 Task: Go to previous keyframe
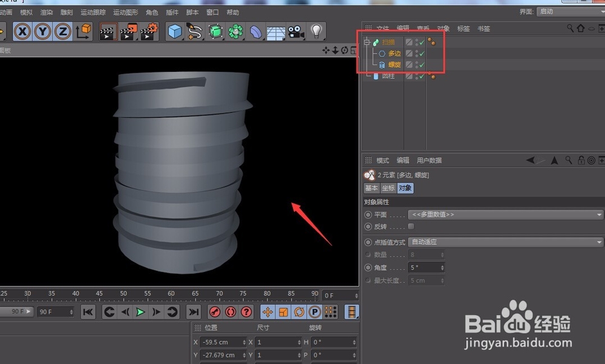[110, 311]
